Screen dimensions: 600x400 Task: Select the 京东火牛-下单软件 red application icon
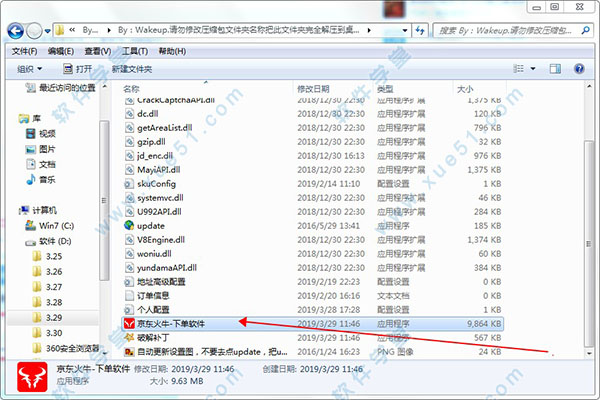coord(129,324)
